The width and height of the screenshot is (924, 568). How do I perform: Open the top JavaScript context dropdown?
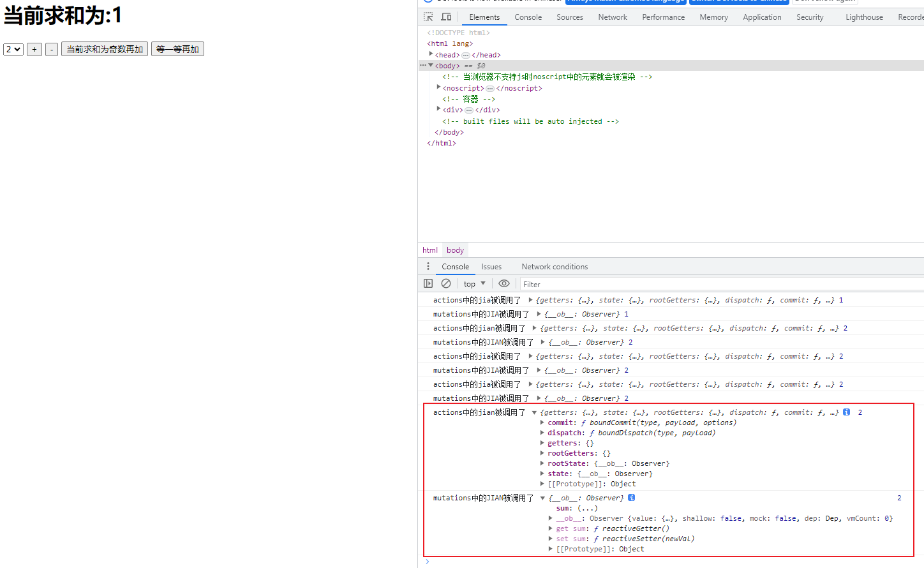coord(474,284)
